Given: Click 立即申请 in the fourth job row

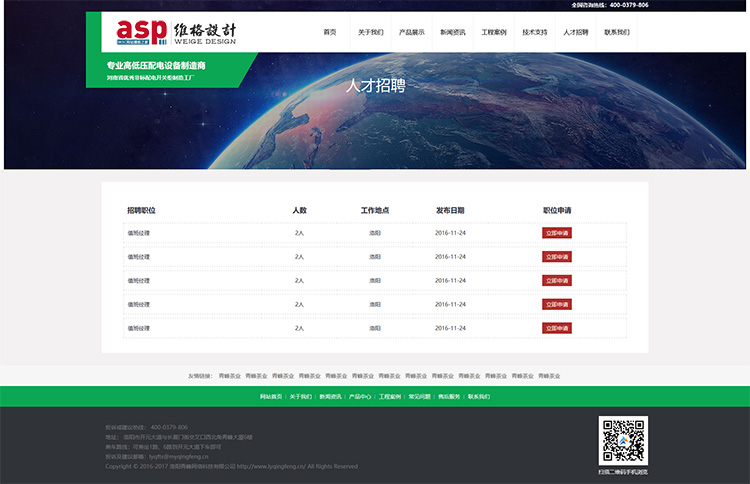Looking at the screenshot, I should pos(557,304).
